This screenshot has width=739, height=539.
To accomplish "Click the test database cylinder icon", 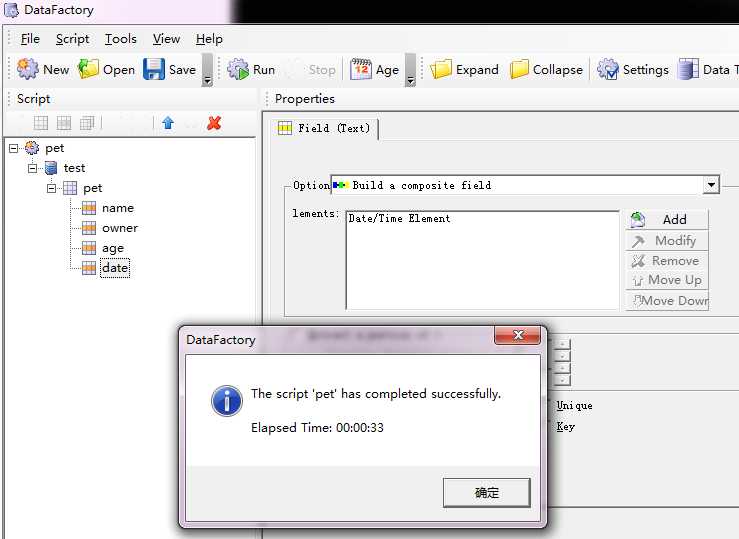I will (51, 168).
